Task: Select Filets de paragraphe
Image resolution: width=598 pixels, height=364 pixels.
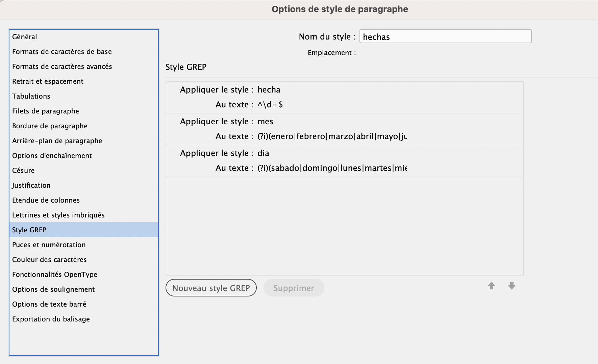Action: pyautogui.click(x=46, y=111)
